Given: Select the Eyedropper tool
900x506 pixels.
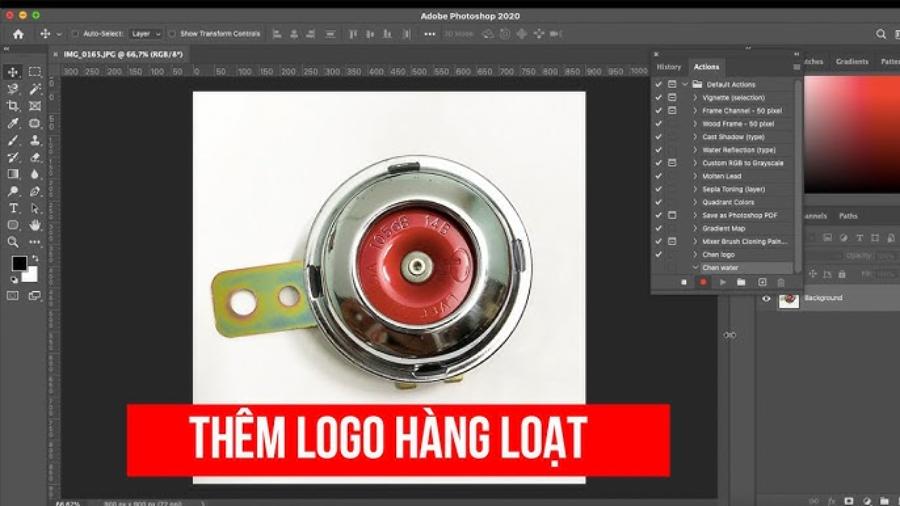Looking at the screenshot, I should [x=13, y=123].
